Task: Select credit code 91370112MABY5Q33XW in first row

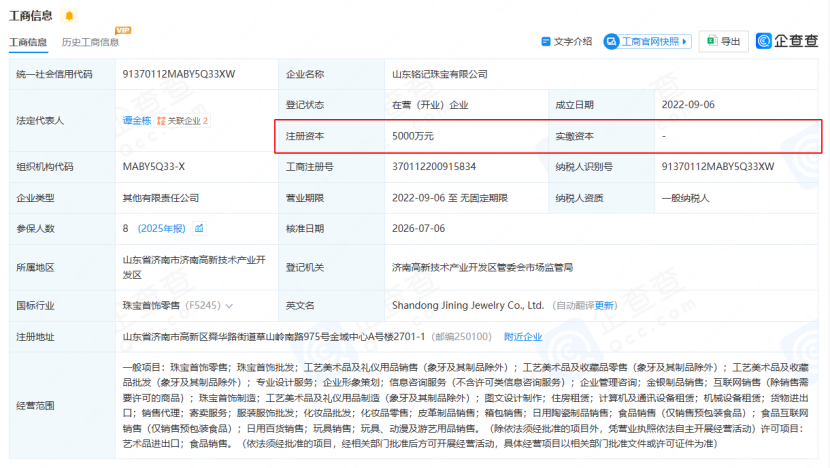Action: (179, 74)
